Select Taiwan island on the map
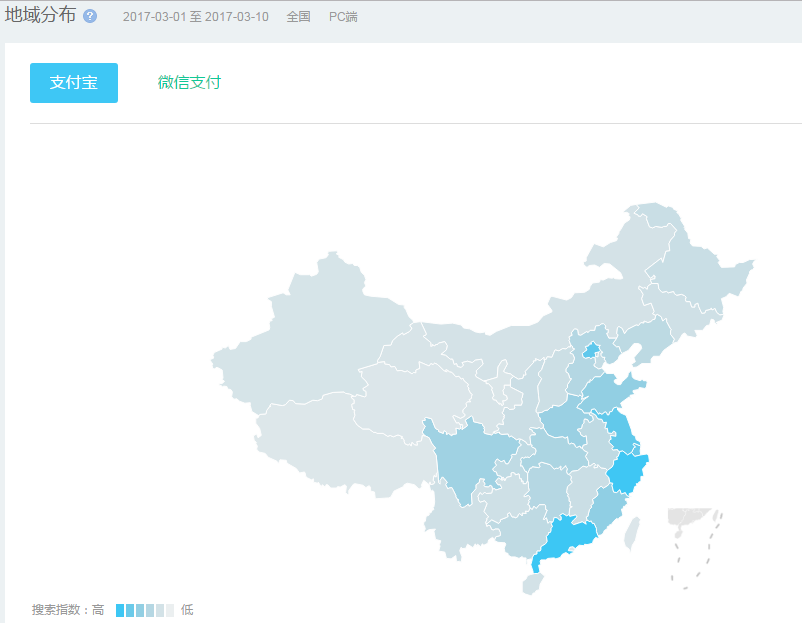 pos(633,533)
